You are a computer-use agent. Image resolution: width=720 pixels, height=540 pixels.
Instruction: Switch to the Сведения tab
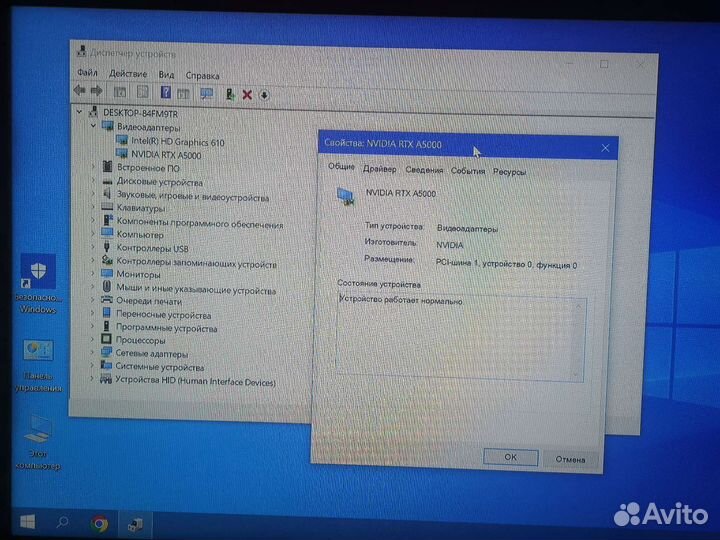(x=424, y=170)
